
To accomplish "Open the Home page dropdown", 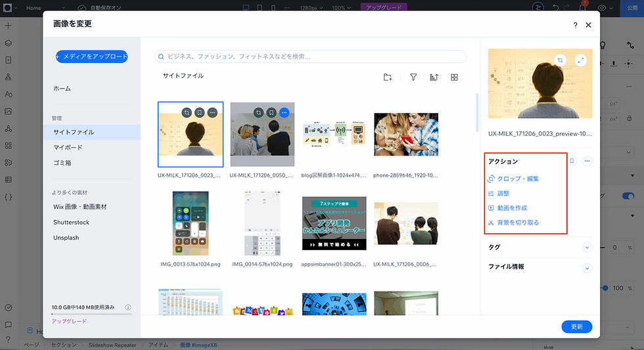I will point(45,8).
